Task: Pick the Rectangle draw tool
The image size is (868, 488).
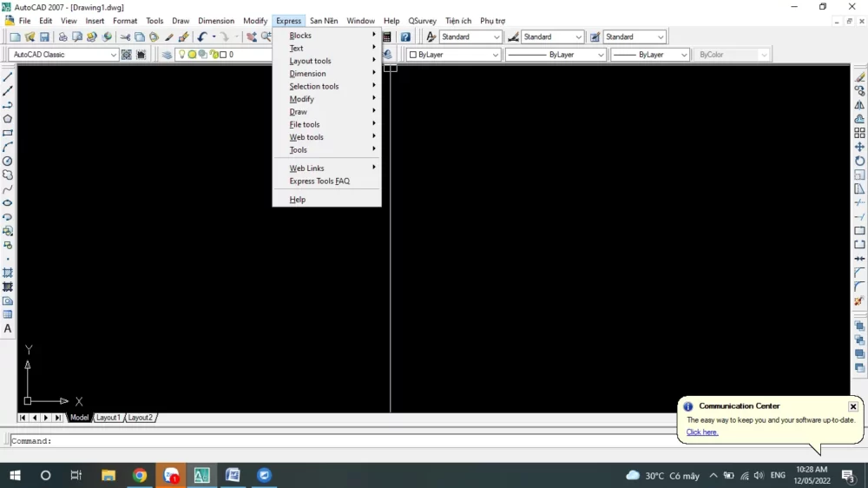Action: coord(8,133)
